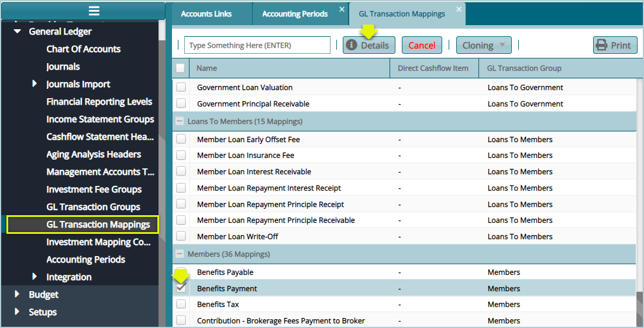
Task: Open the hamburger menu icon
Action: tap(94, 11)
